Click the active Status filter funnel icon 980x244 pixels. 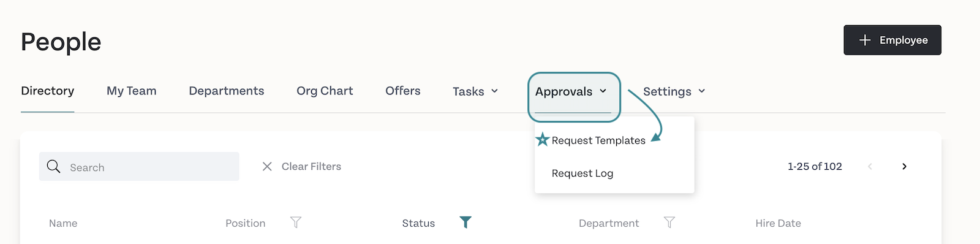[466, 223]
